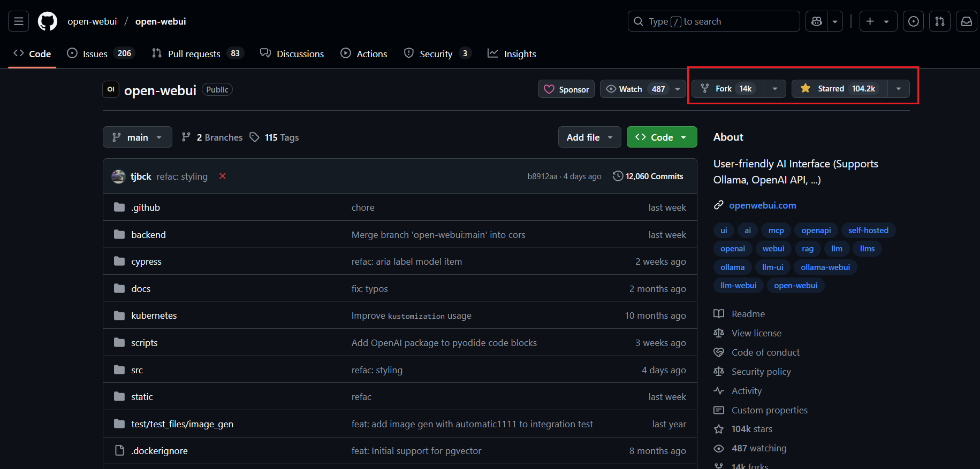Open the Copilot chat icon
The width and height of the screenshot is (980, 469).
[x=817, y=21]
